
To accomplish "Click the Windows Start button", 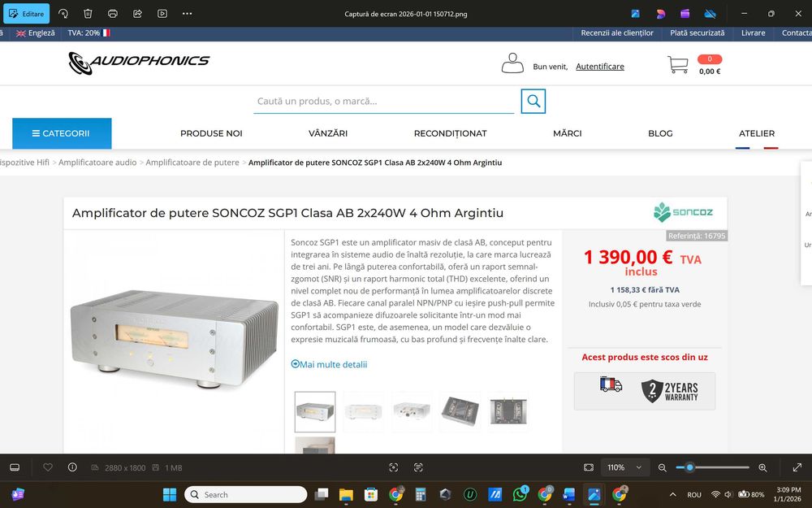I will click(170, 494).
